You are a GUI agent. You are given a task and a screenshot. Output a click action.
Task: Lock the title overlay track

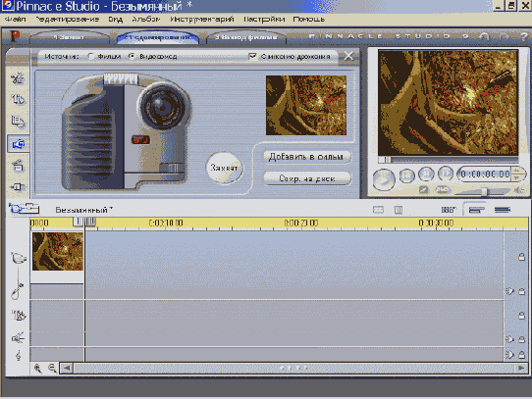[x=522, y=316]
